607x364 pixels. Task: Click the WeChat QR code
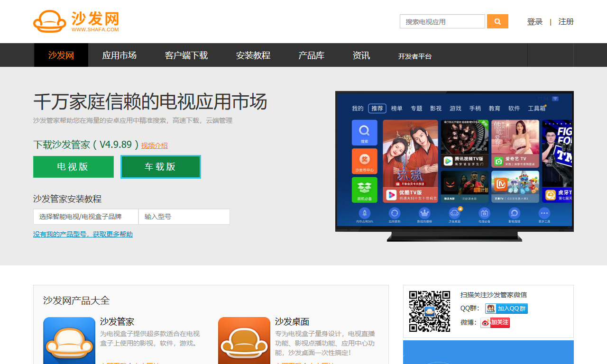pos(430,311)
